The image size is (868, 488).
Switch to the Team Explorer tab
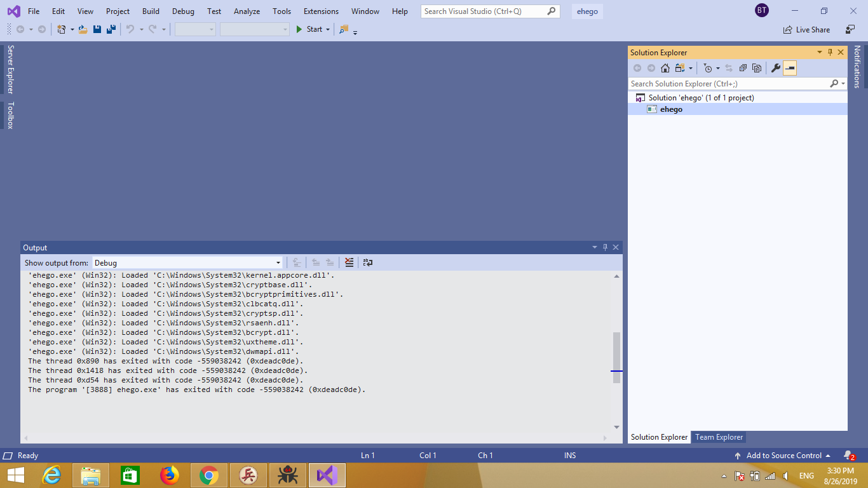click(x=719, y=437)
